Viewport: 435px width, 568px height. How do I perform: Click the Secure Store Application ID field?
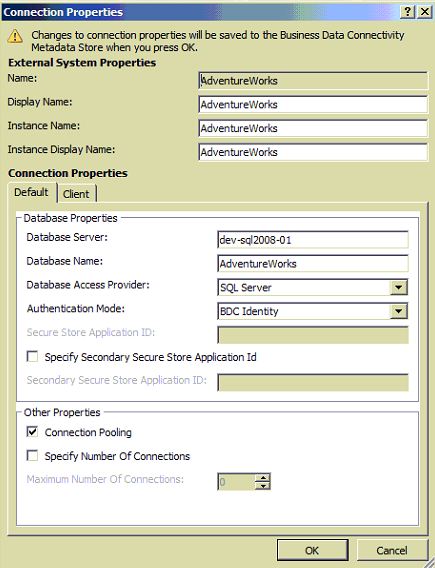click(x=313, y=335)
